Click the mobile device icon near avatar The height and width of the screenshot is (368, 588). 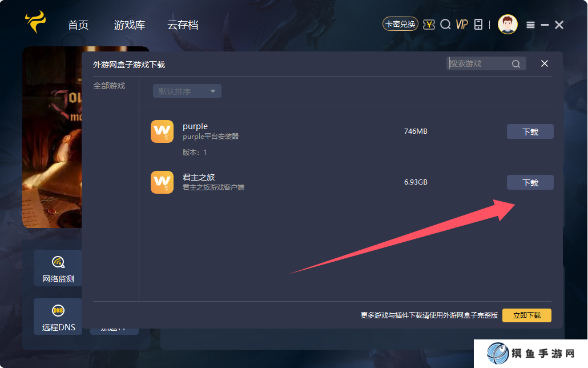[x=478, y=25]
